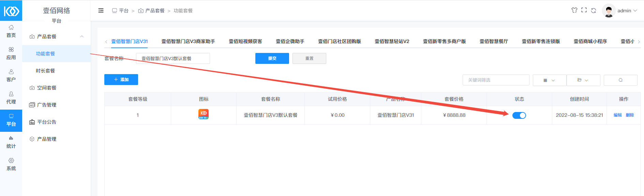Click the 重置 reset button
Image resolution: width=644 pixels, height=196 pixels.
tap(309, 58)
